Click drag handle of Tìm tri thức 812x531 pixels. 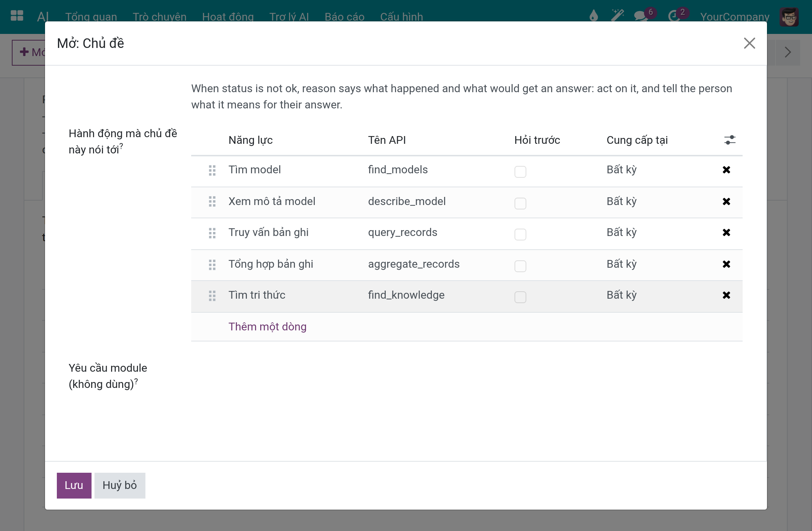point(212,296)
